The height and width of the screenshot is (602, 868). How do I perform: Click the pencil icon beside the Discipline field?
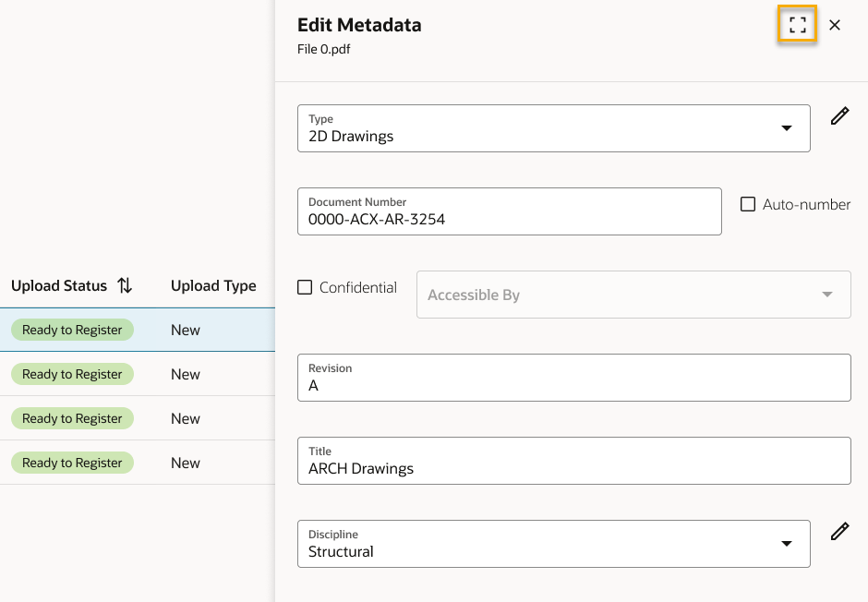[839, 532]
